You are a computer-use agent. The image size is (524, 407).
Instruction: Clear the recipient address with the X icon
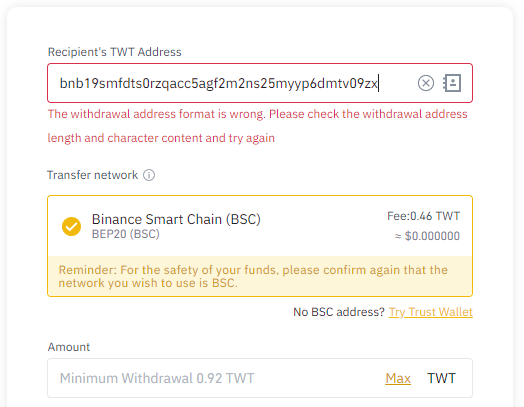click(x=426, y=83)
